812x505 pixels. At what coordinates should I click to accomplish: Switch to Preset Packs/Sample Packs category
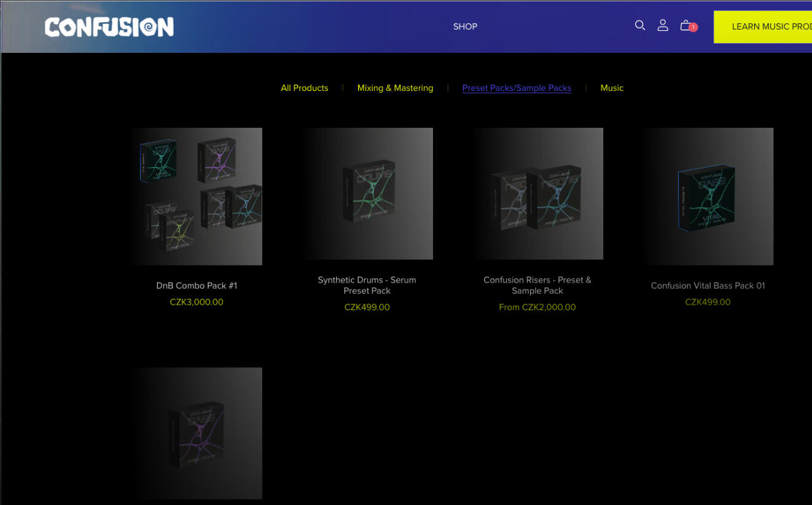(x=517, y=88)
